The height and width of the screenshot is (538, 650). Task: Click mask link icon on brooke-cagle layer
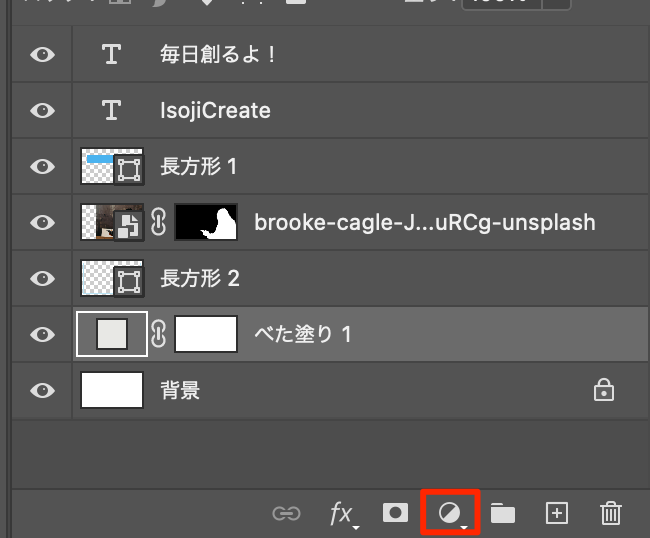(159, 223)
